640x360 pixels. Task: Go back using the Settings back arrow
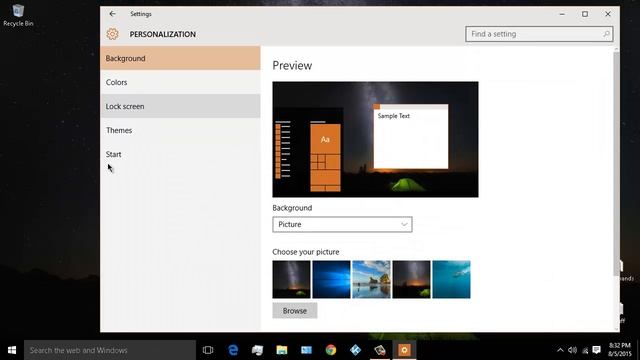[x=112, y=14]
